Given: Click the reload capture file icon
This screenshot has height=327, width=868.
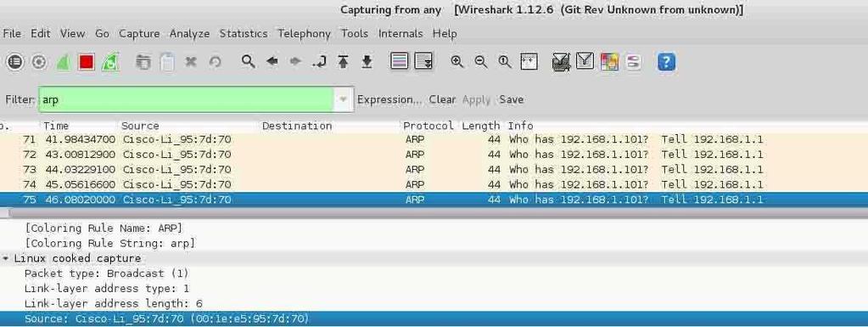Looking at the screenshot, I should point(216,62).
